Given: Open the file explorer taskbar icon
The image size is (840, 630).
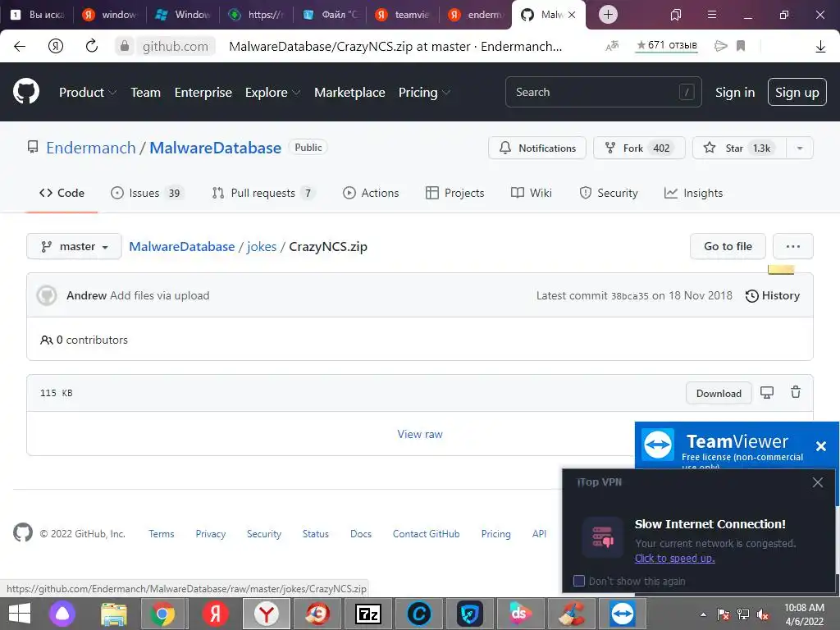Looking at the screenshot, I should (x=113, y=614).
